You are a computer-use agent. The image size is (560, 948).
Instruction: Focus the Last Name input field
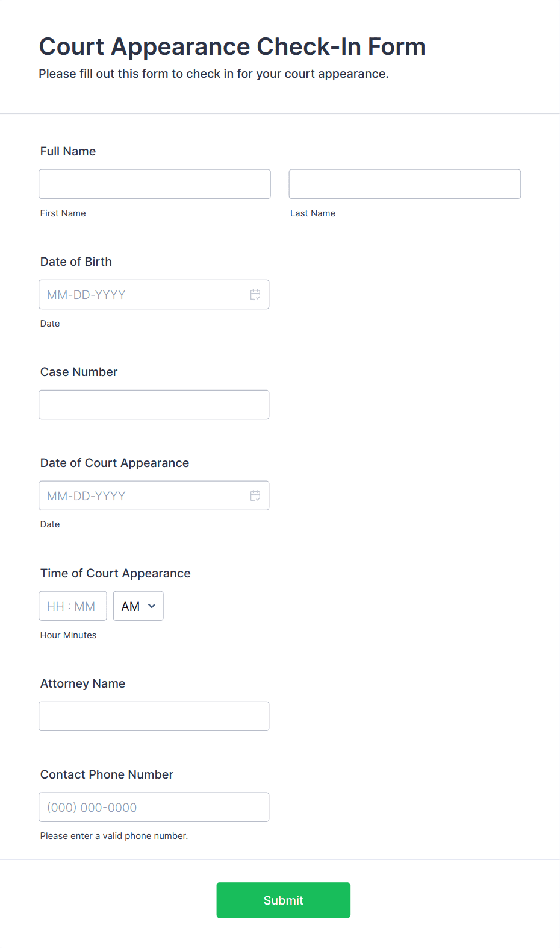405,184
